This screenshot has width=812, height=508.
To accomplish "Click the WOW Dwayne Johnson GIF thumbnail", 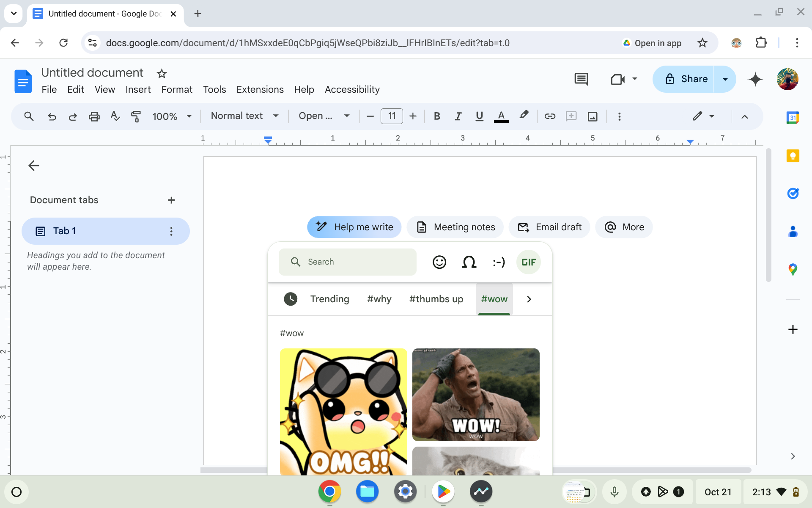I will (475, 394).
